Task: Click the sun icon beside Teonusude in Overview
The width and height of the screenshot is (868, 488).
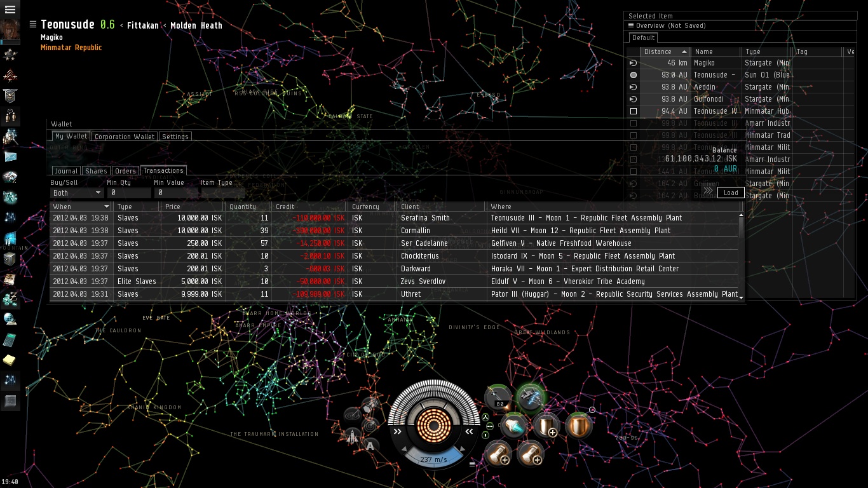Action: point(633,75)
